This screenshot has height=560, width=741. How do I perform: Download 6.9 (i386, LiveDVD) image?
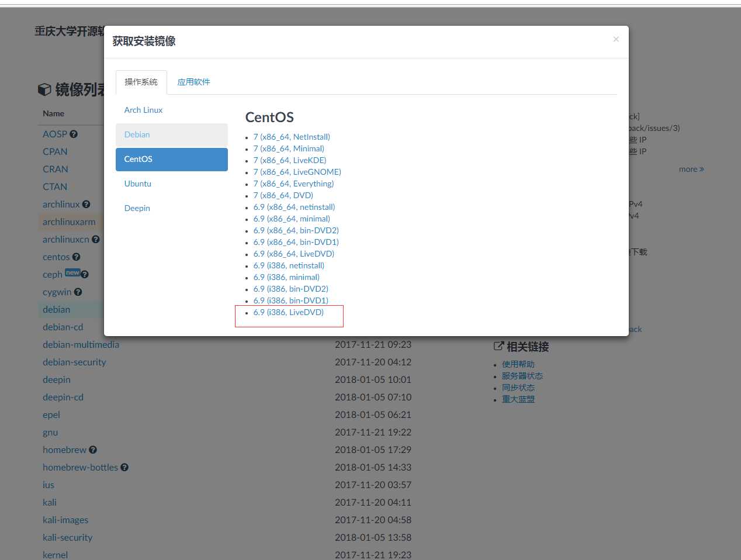(288, 312)
